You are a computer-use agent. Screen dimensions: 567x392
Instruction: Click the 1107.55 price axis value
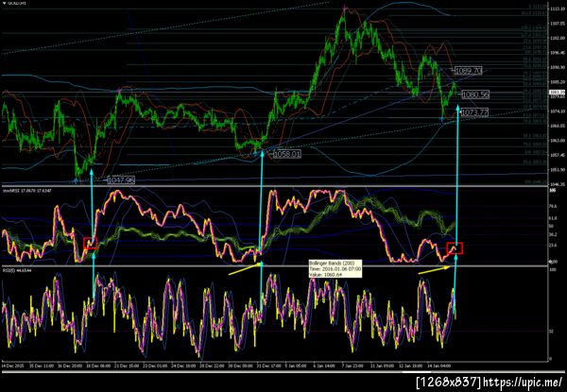click(558, 23)
